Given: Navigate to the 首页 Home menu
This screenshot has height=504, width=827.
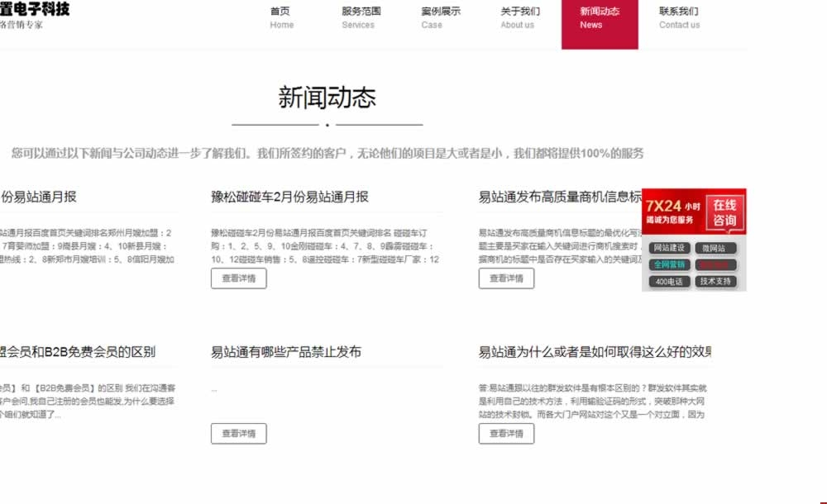Looking at the screenshot, I should click(281, 18).
